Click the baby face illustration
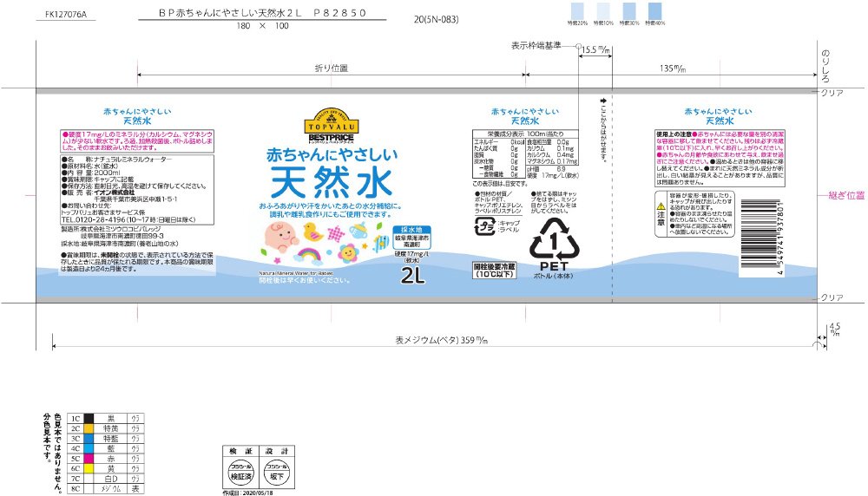This screenshot has height=496, width=868. click(281, 238)
